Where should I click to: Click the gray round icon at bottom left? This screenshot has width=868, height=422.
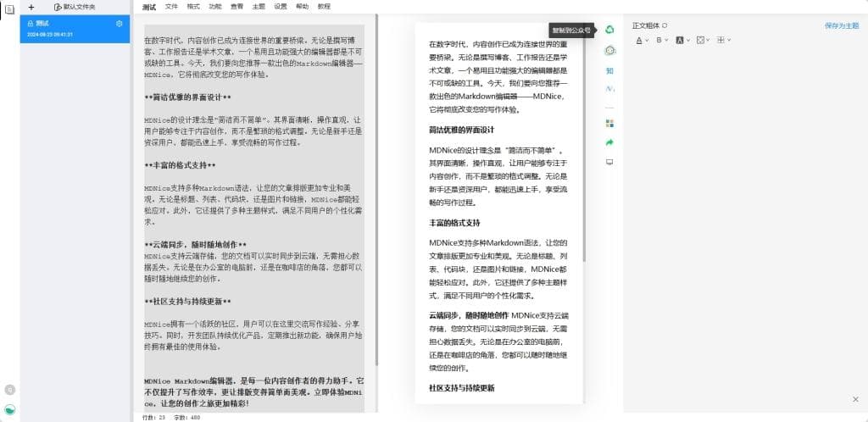pos(9,390)
